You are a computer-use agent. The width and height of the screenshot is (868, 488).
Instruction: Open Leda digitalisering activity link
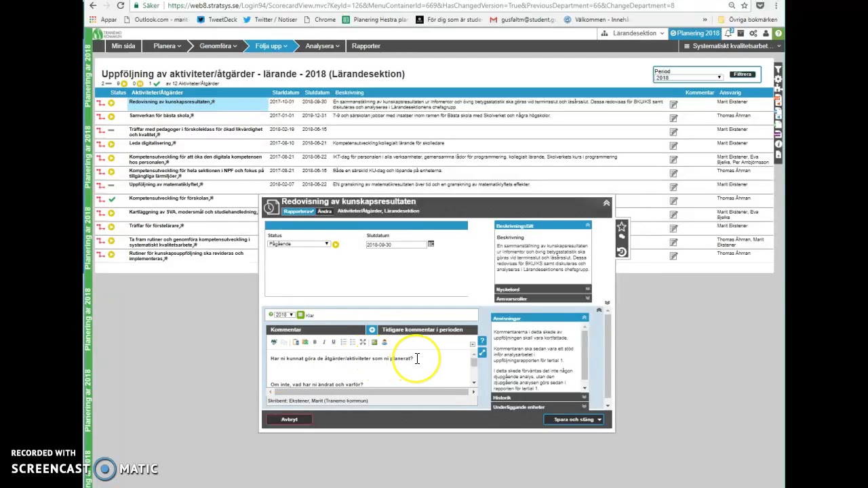point(151,143)
